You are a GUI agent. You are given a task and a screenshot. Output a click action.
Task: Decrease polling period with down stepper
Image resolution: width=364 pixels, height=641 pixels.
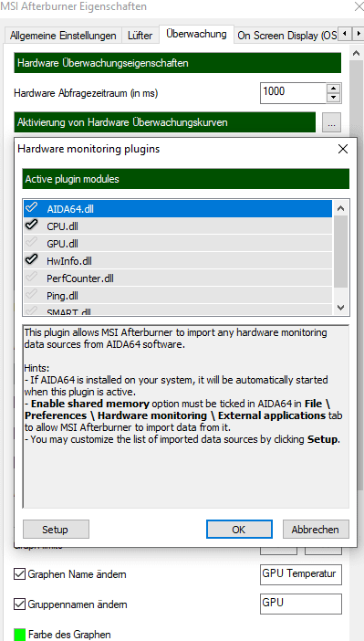point(334,98)
